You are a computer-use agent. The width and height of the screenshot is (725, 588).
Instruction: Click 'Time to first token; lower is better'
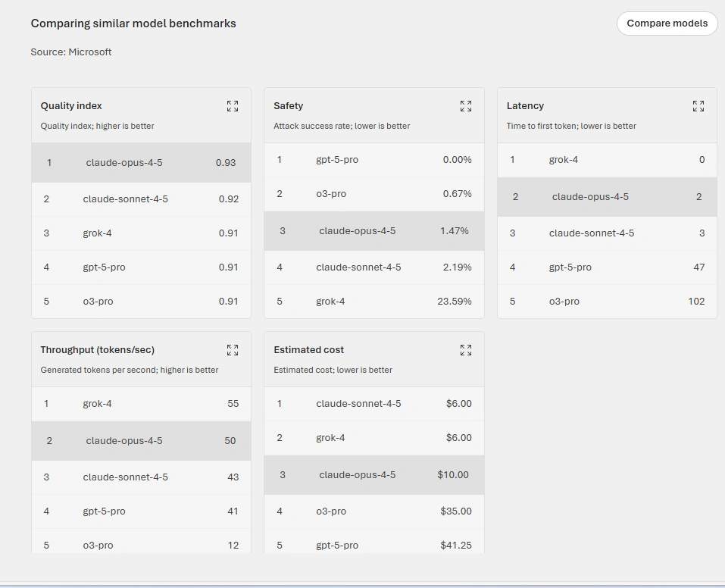coord(571,126)
